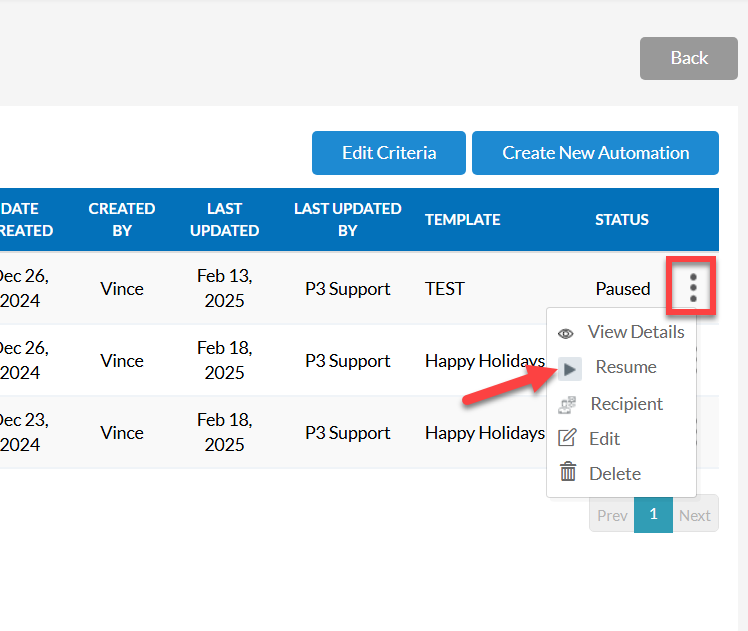
Task: Click the eye icon for View Details
Action: (566, 333)
